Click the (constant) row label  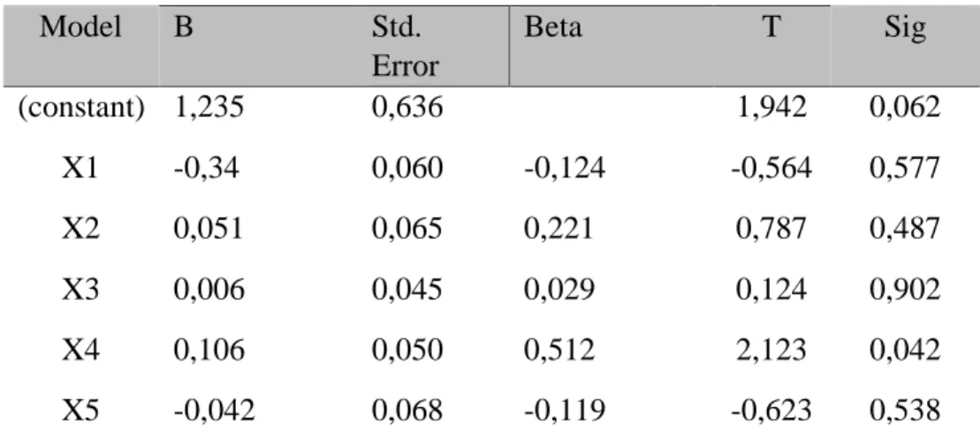80,108
